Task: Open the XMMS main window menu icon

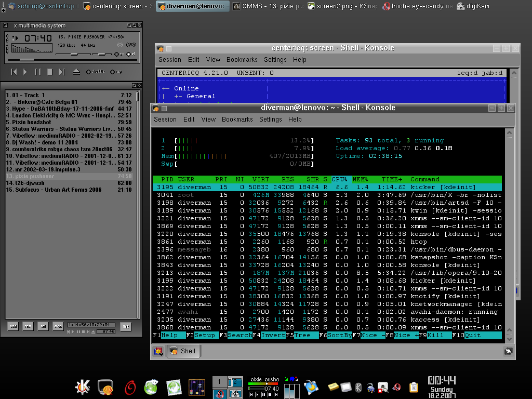Action: pos(5,25)
